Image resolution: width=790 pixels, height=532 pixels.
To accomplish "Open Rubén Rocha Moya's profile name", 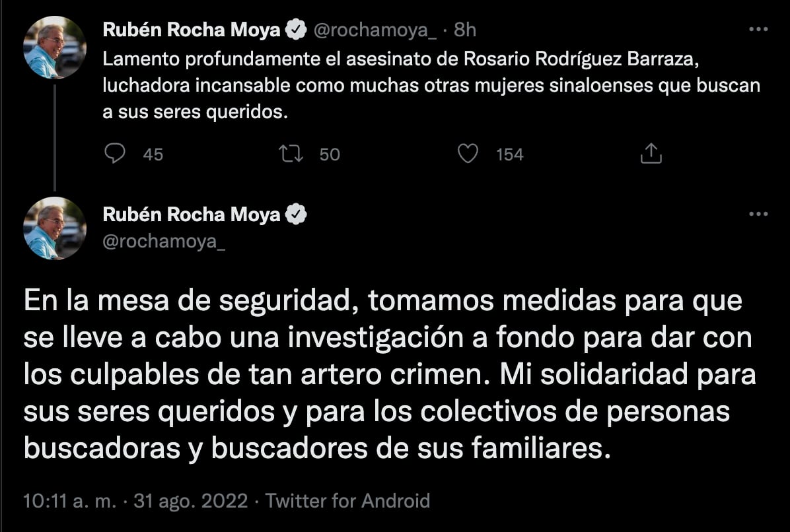I will pyautogui.click(x=192, y=28).
